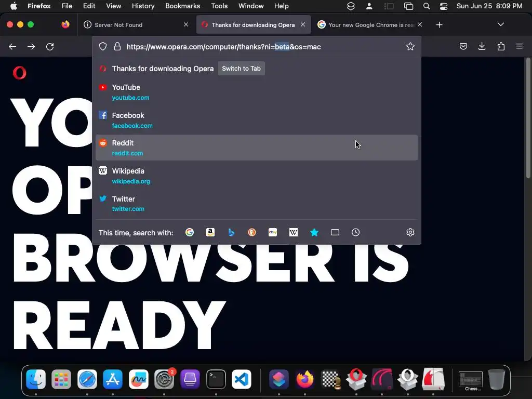Screen dimensions: 532x399
Task: Search this time with eBay
Action: click(x=273, y=232)
